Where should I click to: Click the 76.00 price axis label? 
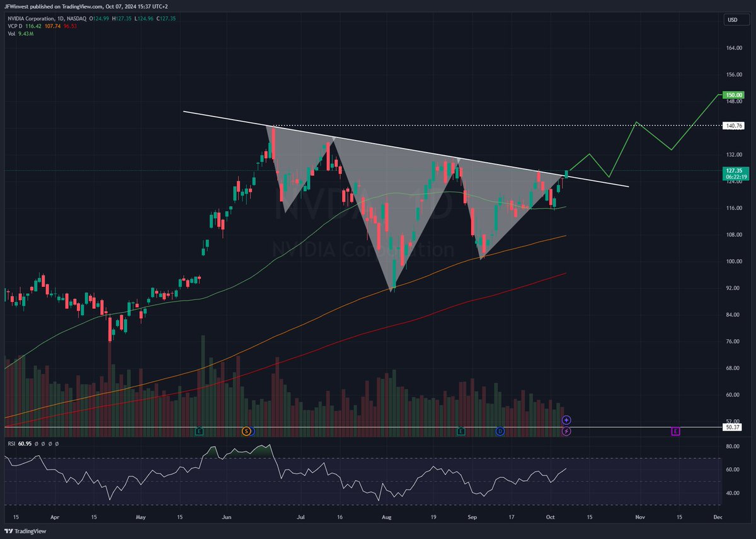(734, 341)
